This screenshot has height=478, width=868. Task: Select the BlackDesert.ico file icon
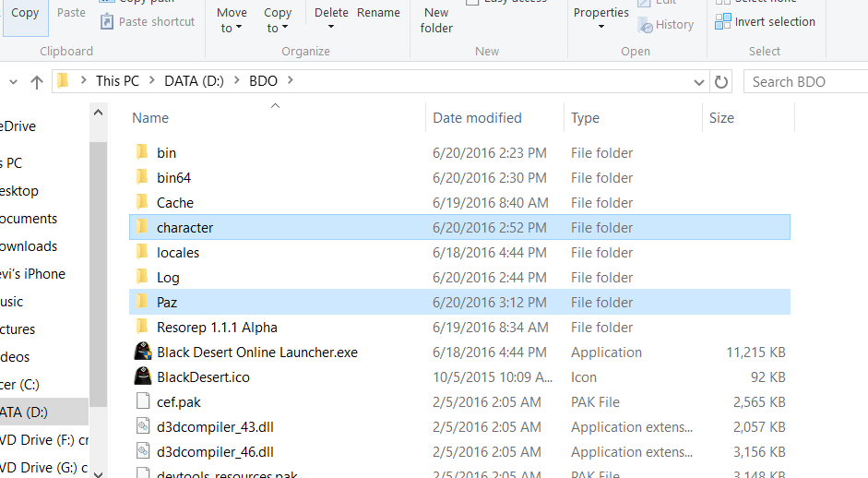(142, 376)
